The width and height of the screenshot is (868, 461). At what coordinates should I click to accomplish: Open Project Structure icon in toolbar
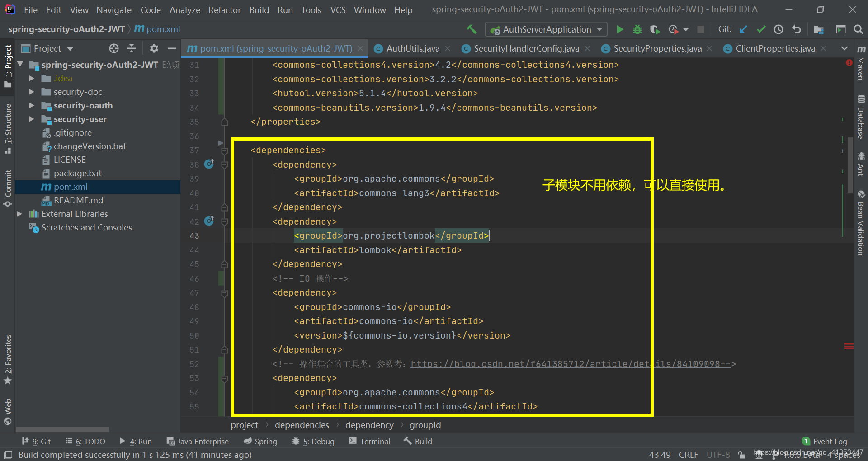coord(819,29)
